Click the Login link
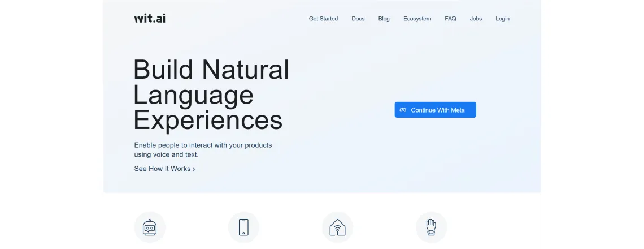Image resolution: width=644 pixels, height=249 pixels. pyautogui.click(x=502, y=19)
